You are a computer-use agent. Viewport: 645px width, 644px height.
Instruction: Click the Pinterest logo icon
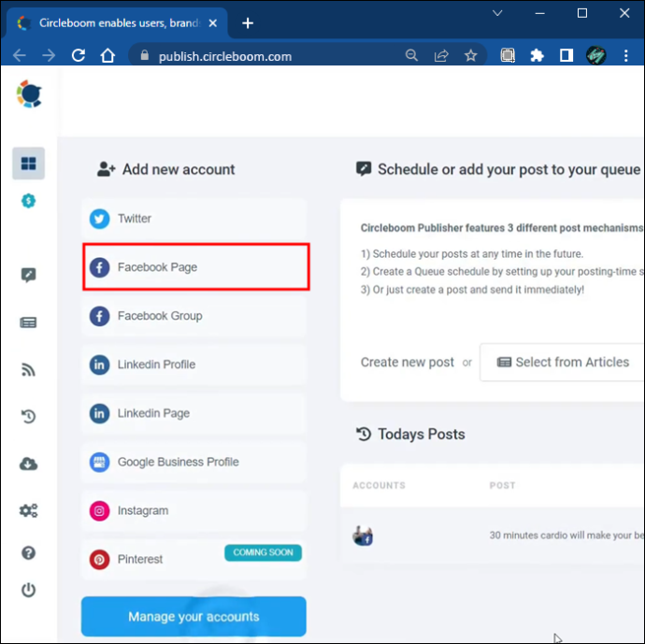pos(99,559)
